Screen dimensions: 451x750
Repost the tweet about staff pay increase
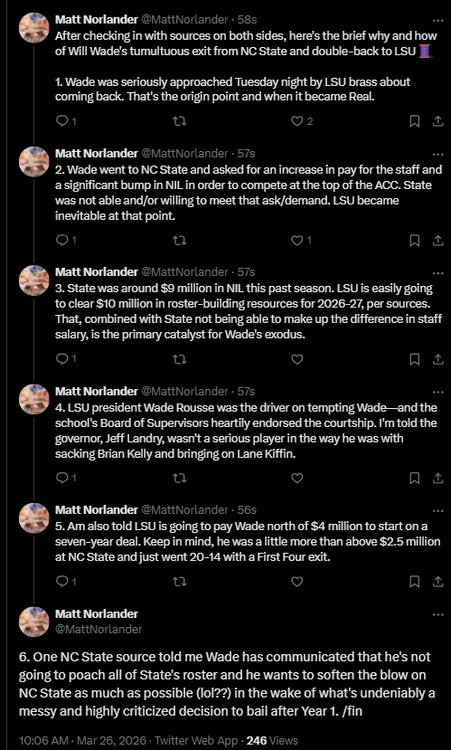(179, 240)
